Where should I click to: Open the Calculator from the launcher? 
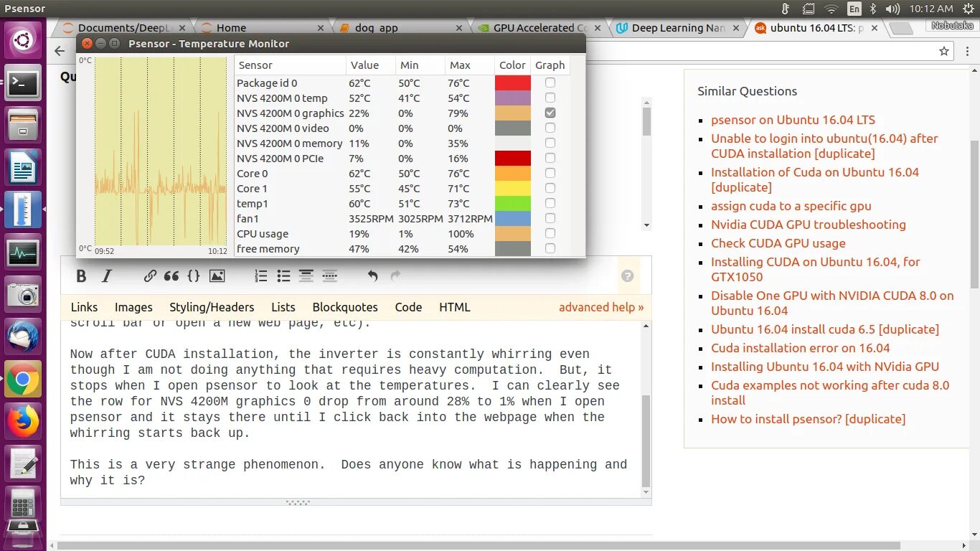click(x=23, y=505)
